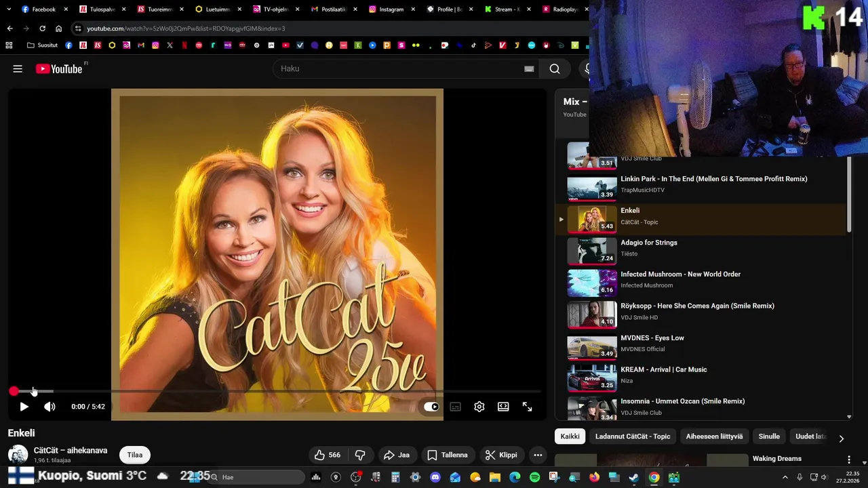Select the Ladannut CätCät - Topic chip
868x488 pixels.
click(633, 436)
